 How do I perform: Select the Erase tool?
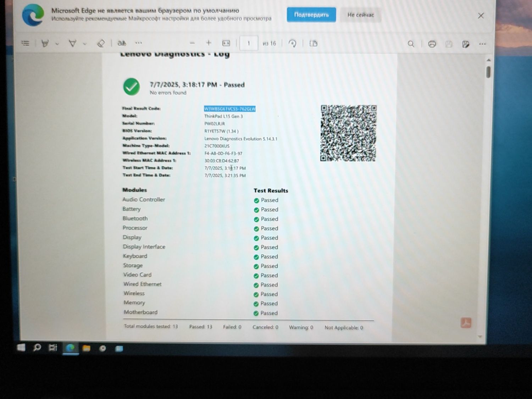pyautogui.click(x=101, y=44)
